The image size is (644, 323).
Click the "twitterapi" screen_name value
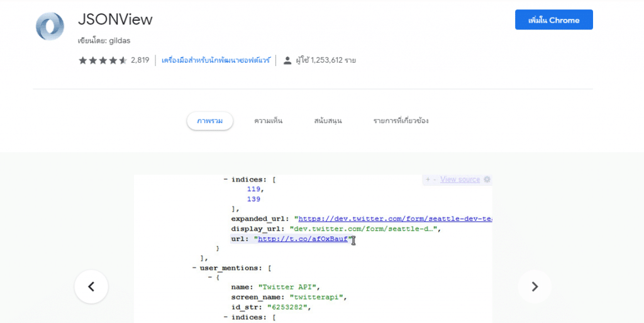[316, 297]
